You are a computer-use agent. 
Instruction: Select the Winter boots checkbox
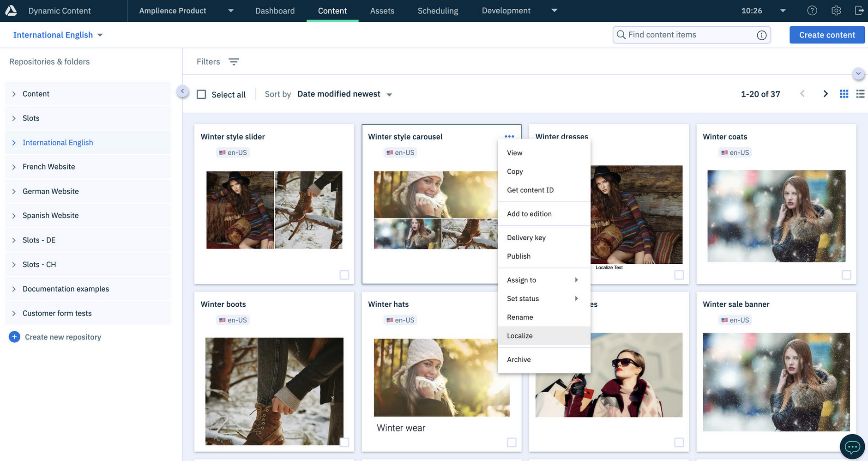pos(344,442)
